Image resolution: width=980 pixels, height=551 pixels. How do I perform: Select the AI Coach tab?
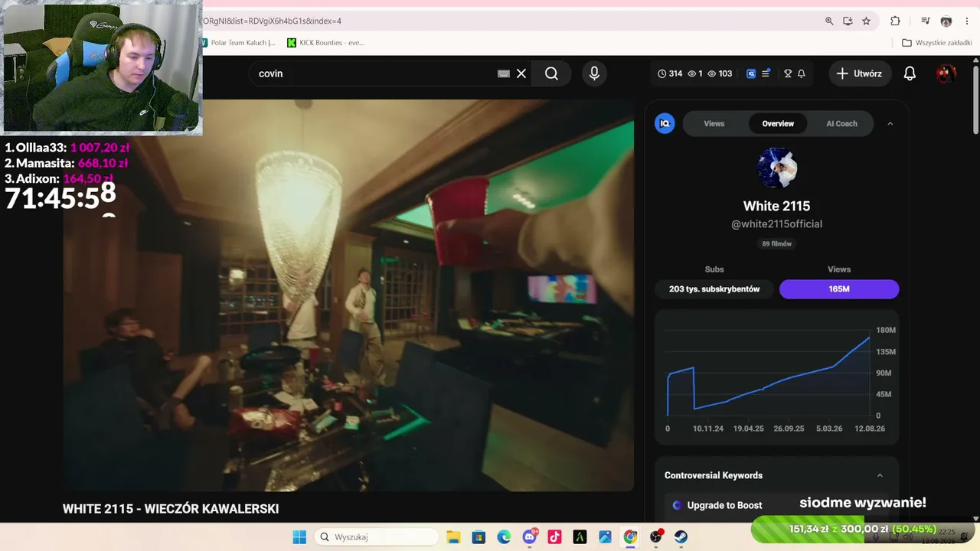coord(841,123)
